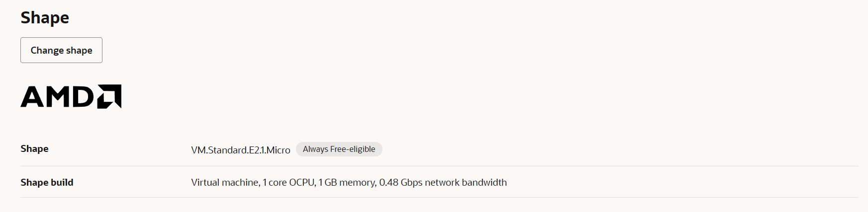Click the word Micro in shape name
Viewport: 868px width, 212px height.
[x=278, y=150]
